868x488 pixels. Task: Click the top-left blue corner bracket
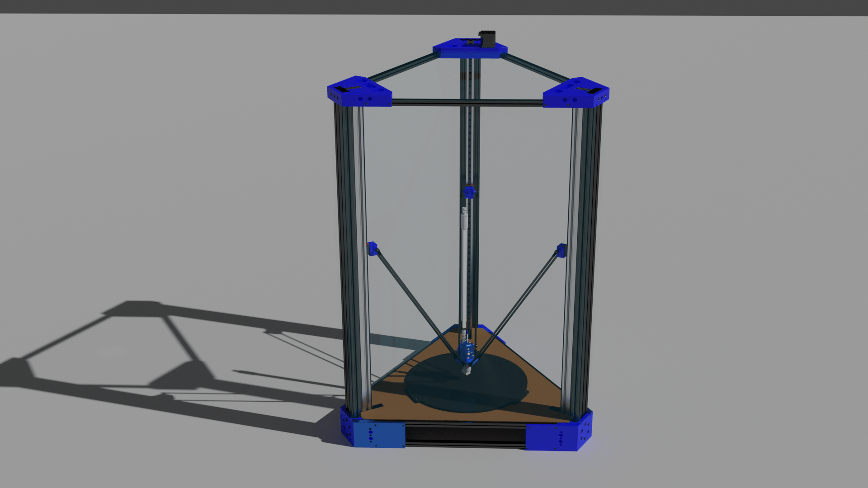tap(359, 91)
